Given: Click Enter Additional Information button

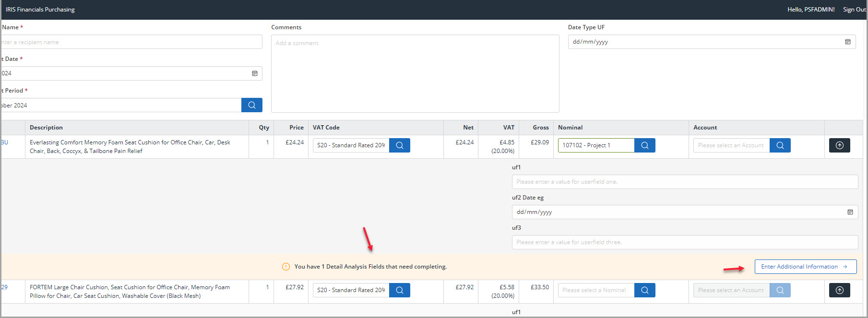Looking at the screenshot, I should 805,267.
